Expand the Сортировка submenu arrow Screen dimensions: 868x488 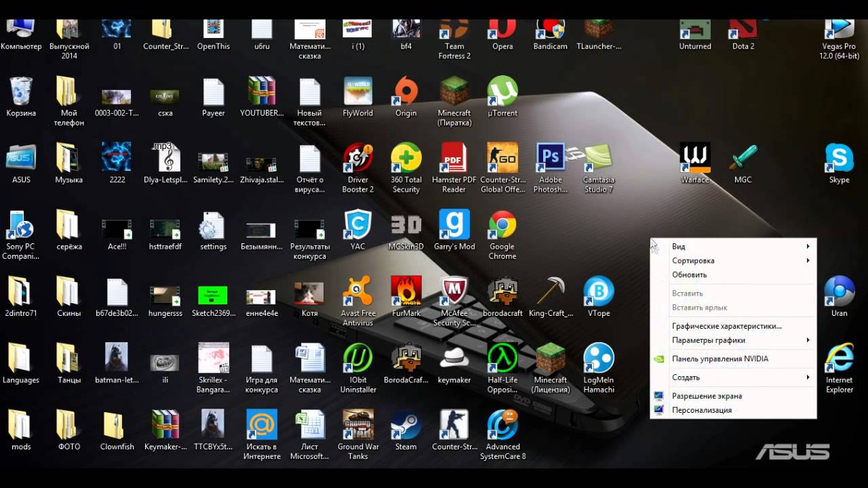coord(808,261)
